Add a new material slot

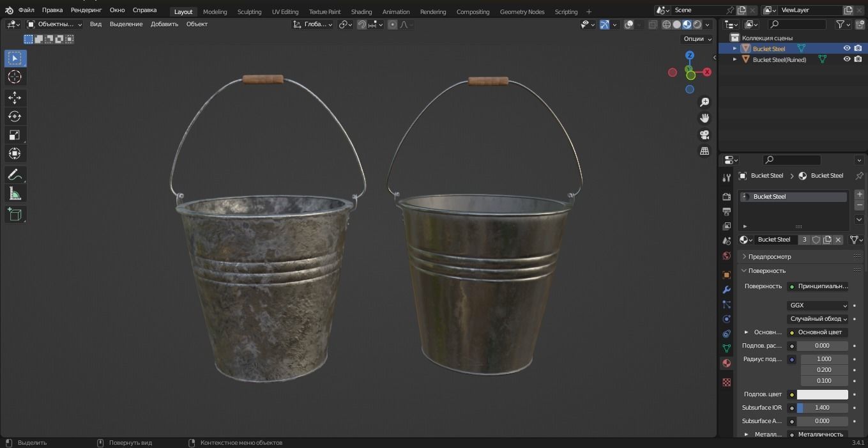(x=859, y=194)
